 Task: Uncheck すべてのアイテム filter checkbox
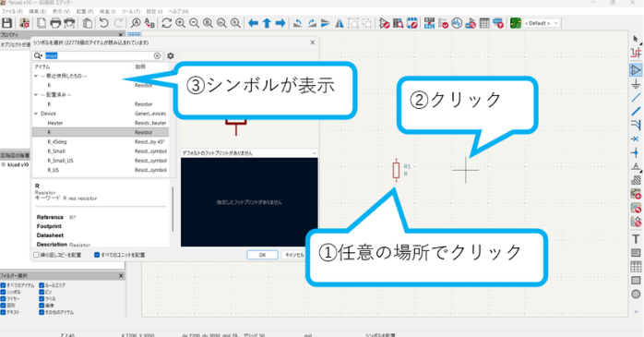click(3, 285)
